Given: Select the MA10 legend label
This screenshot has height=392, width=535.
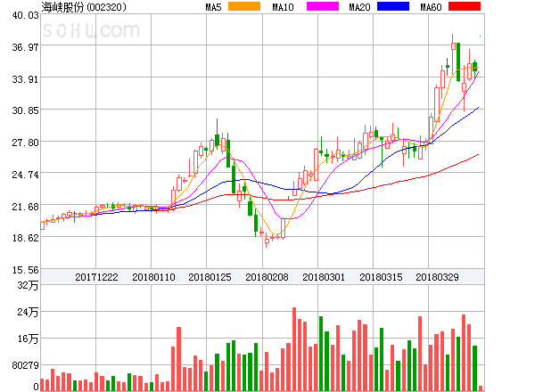Looking at the screenshot, I should (x=283, y=7).
